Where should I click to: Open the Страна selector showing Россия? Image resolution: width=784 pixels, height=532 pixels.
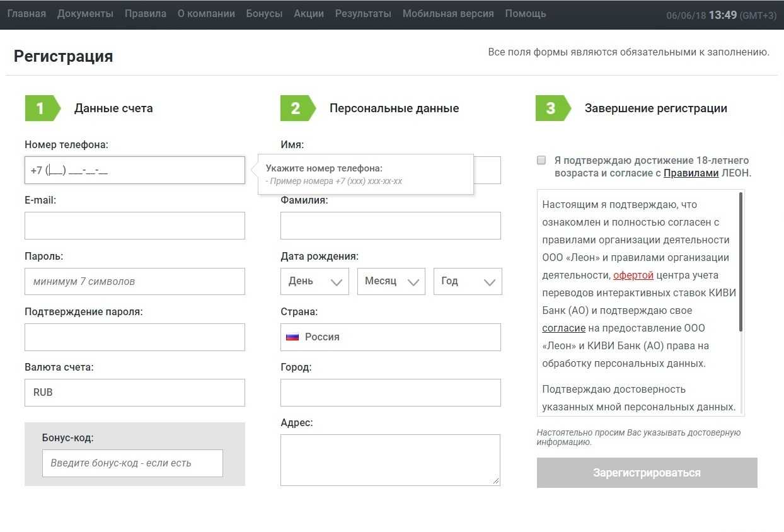coord(391,337)
